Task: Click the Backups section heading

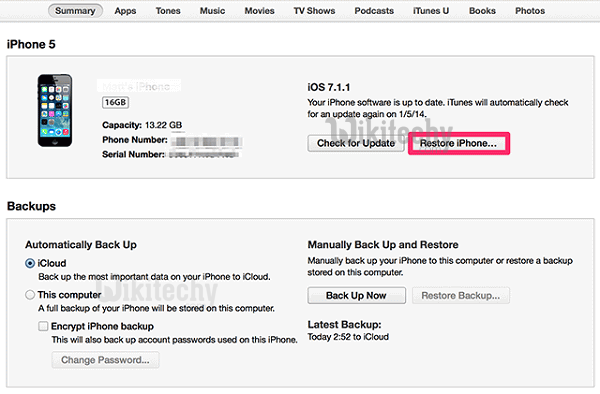Action: point(31,207)
